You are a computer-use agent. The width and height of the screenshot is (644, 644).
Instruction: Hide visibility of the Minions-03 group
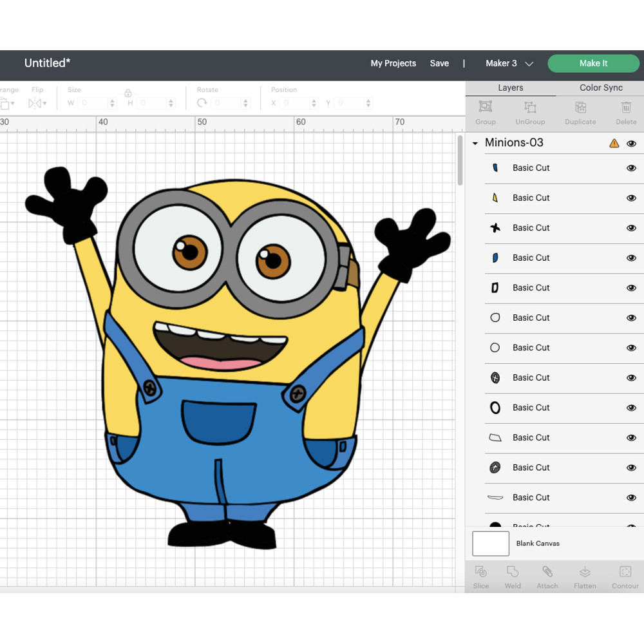(632, 144)
